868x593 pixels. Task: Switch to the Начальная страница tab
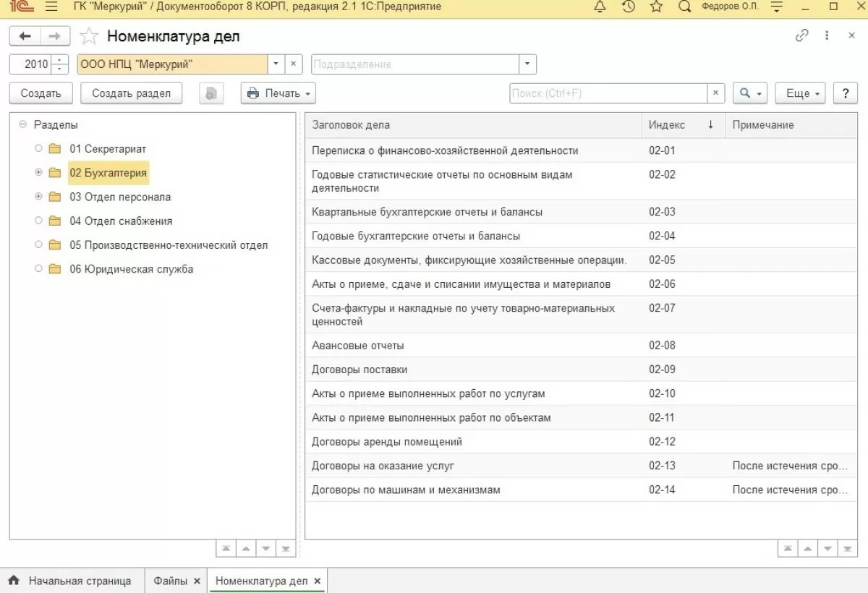[x=70, y=581]
